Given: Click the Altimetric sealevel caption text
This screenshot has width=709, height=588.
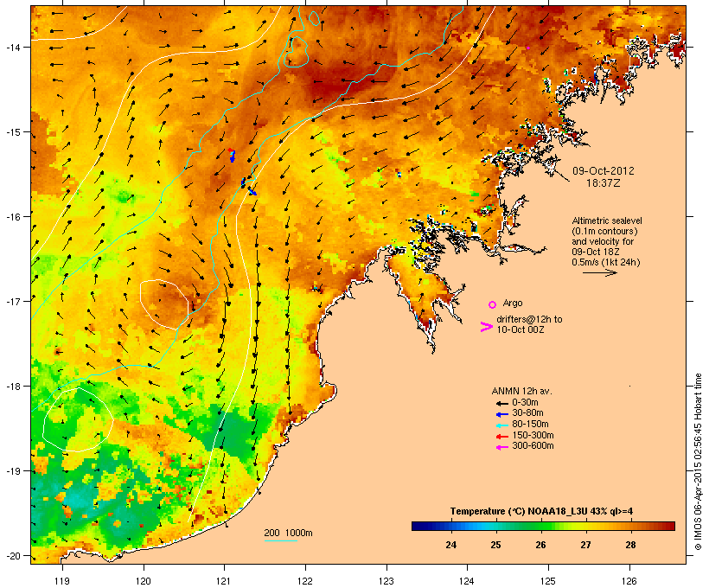Looking at the screenshot, I should (607, 241).
